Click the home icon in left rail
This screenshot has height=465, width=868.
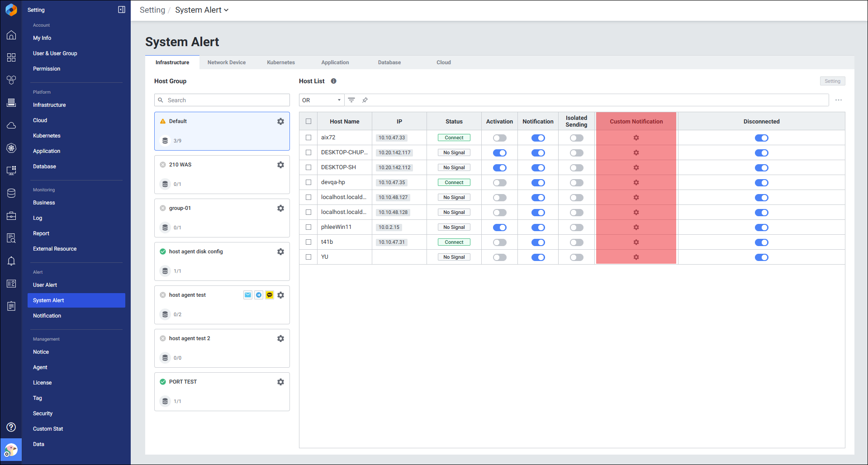coord(11,35)
